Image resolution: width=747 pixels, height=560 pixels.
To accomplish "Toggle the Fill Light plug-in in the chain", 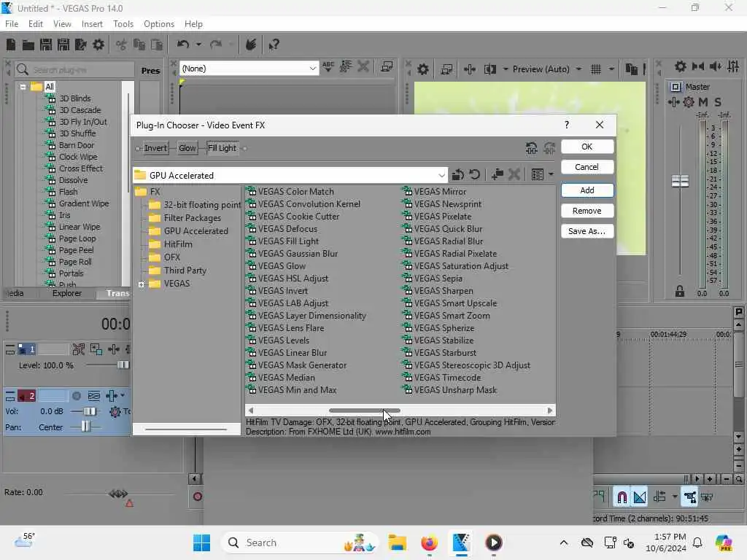I will click(x=222, y=148).
